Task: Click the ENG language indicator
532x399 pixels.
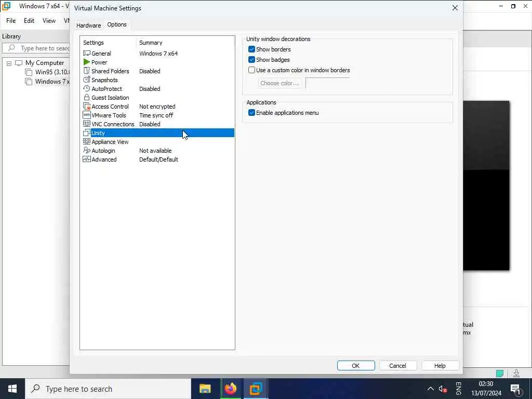Action: point(458,389)
